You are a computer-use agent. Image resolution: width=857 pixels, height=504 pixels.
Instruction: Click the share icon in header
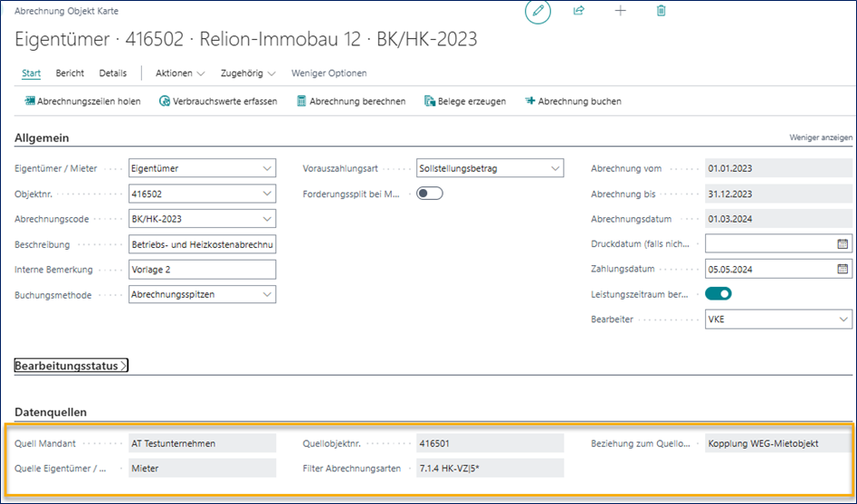point(579,10)
